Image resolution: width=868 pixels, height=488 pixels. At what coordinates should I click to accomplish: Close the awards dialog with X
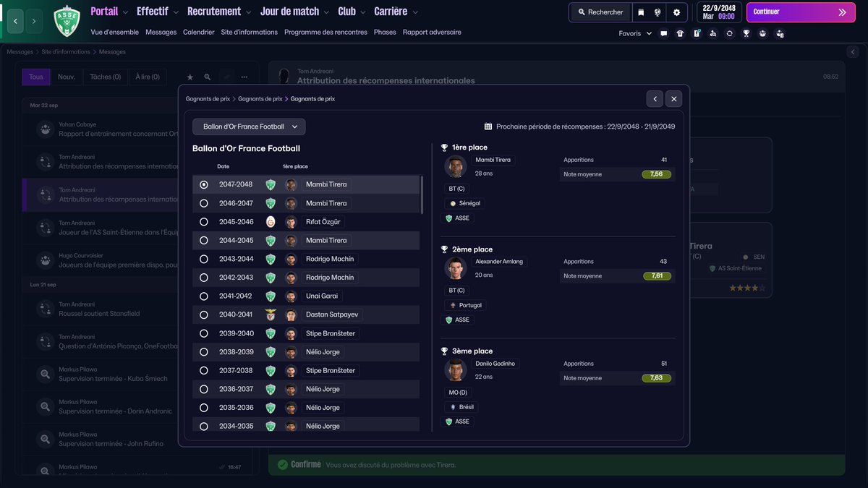[673, 99]
